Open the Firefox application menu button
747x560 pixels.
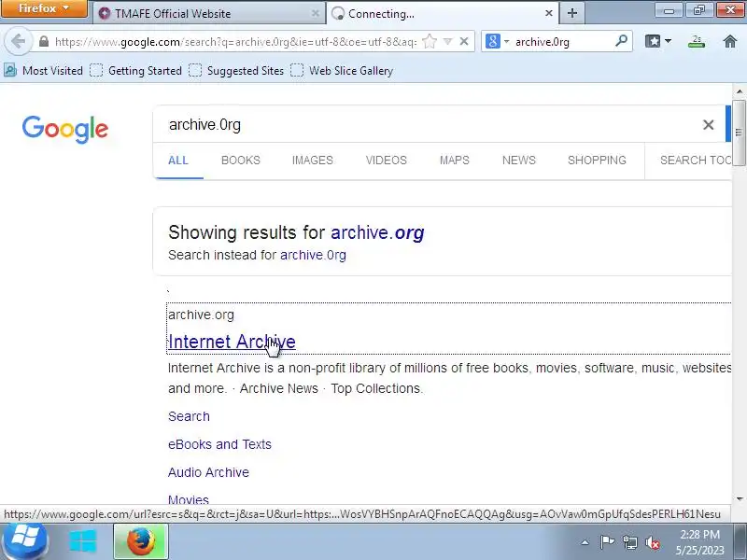(44, 8)
